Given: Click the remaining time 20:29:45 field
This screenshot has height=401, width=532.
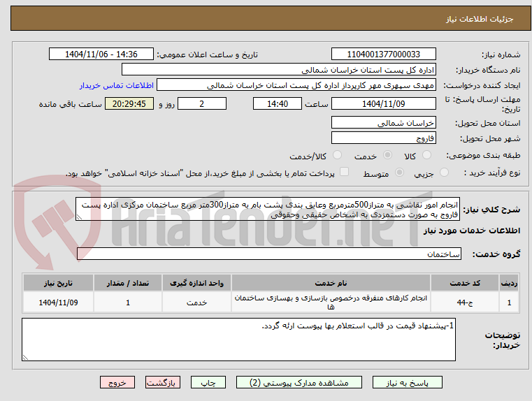Looking at the screenshot, I should point(129,103).
